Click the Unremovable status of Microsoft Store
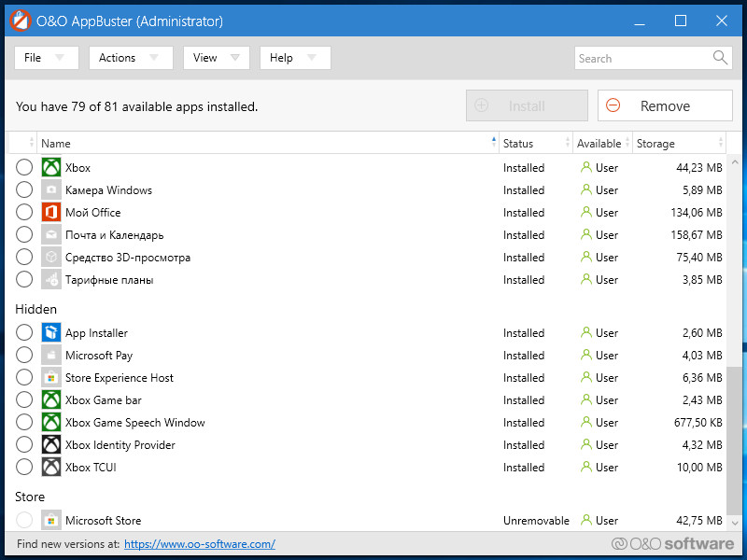This screenshot has width=747, height=560. [536, 521]
